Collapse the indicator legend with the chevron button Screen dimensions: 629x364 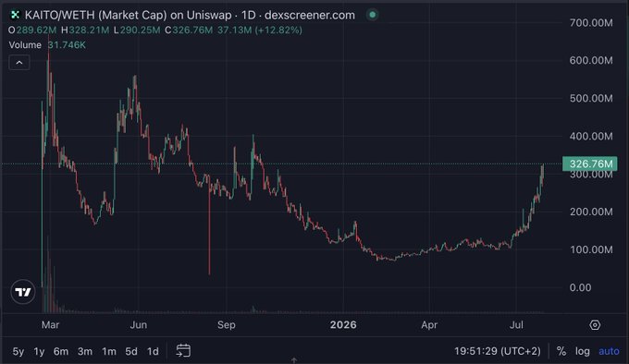click(x=19, y=63)
